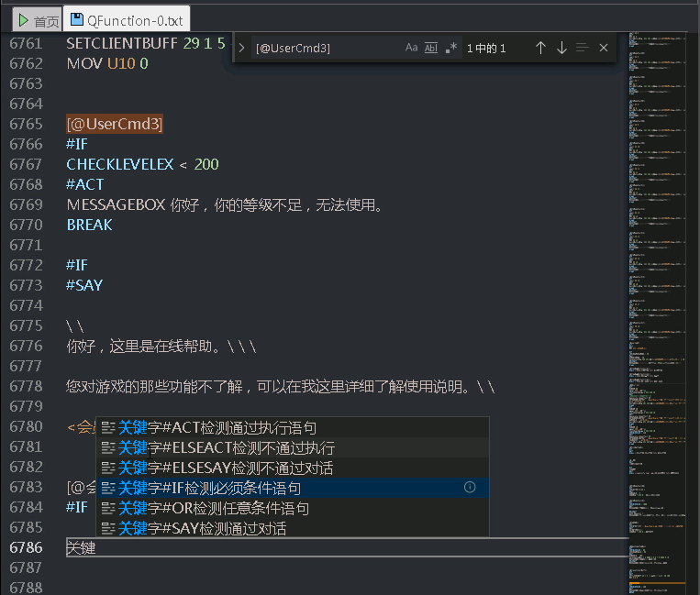This screenshot has width=700, height=595.
Task: Go to previous match arrow
Action: coord(540,48)
